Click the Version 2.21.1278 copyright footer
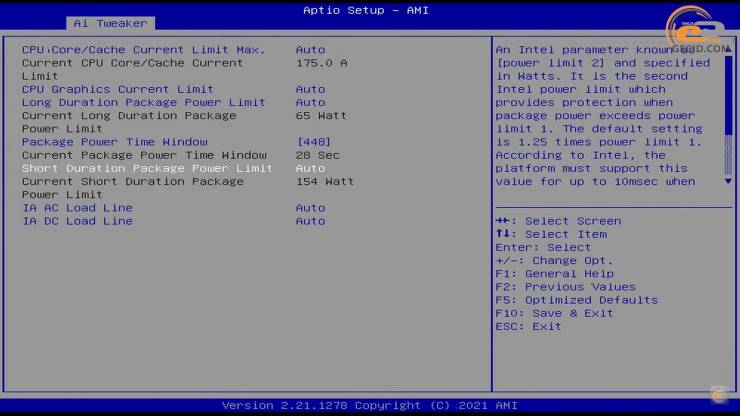This screenshot has height=416, width=740. pyautogui.click(x=370, y=406)
